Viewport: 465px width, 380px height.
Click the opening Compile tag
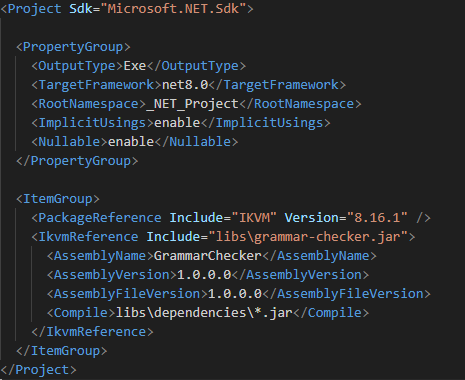tap(81, 313)
